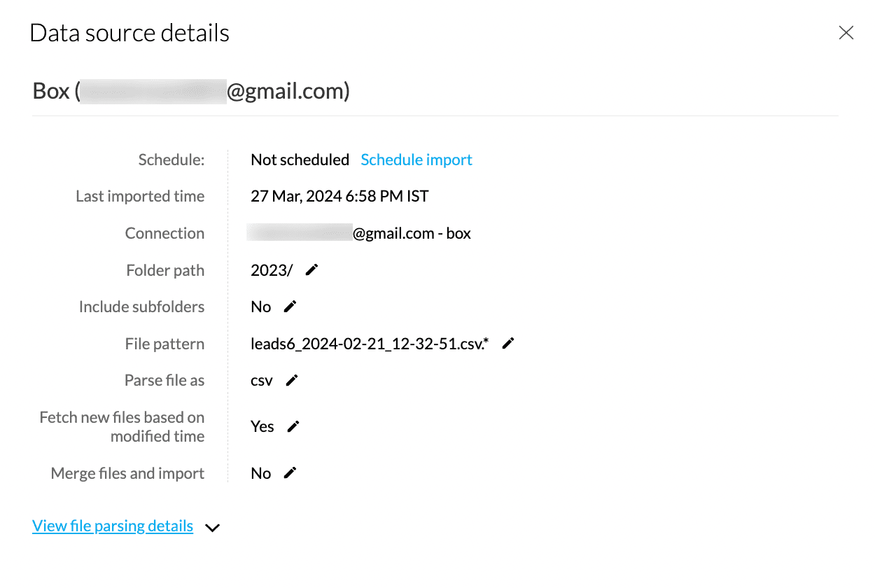Screen dimensions: 875x588
Task: Click pencil icon beside Include subfolders
Action: [290, 307]
